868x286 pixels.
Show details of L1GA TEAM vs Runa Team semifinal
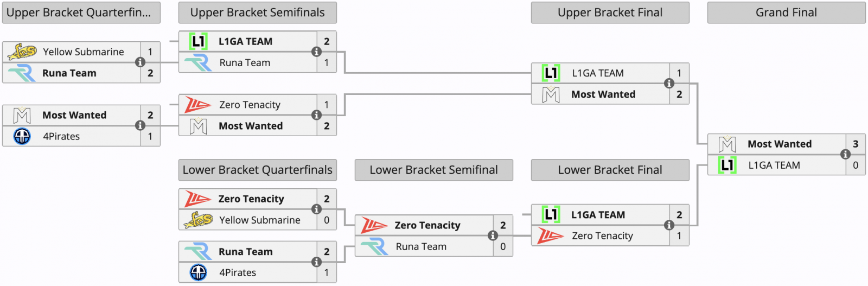tap(316, 52)
